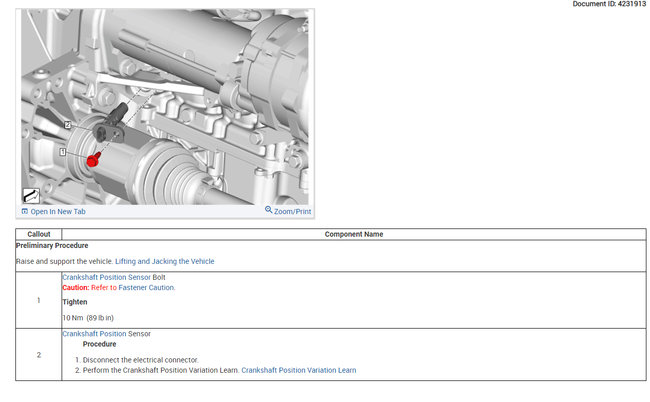Click step Disconnect the electrical connector
Image resolution: width=650 pixels, height=402 pixels.
pos(141,360)
